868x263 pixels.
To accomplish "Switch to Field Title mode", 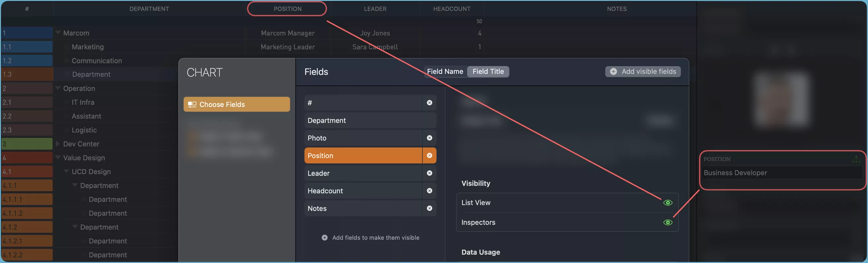I will (x=488, y=72).
